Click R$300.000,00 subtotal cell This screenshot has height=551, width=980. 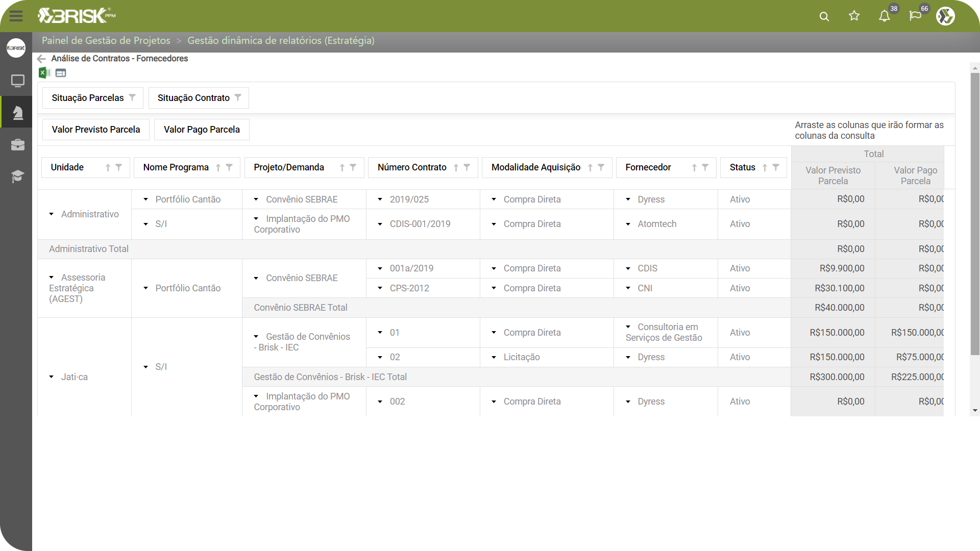tap(833, 377)
